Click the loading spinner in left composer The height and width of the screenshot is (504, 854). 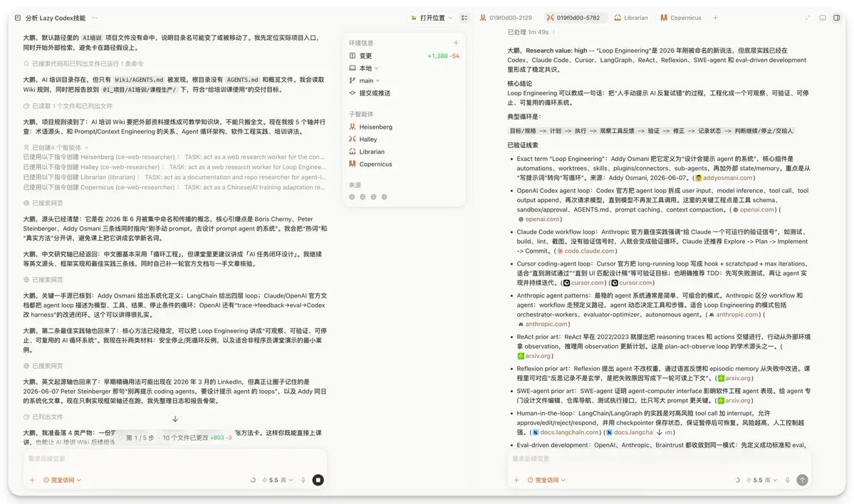(253, 480)
